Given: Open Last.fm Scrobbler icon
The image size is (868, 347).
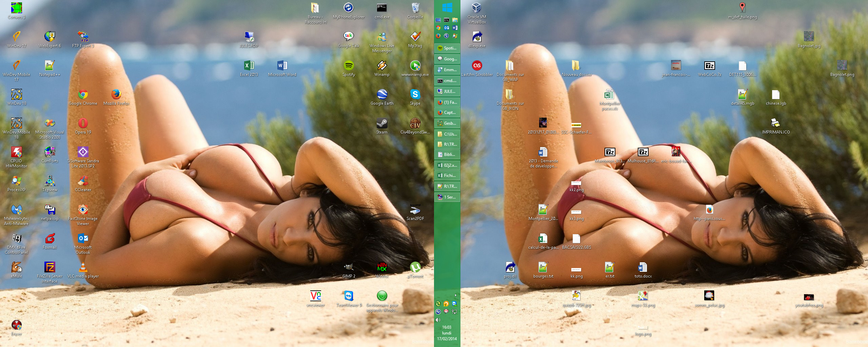Looking at the screenshot, I should (477, 66).
